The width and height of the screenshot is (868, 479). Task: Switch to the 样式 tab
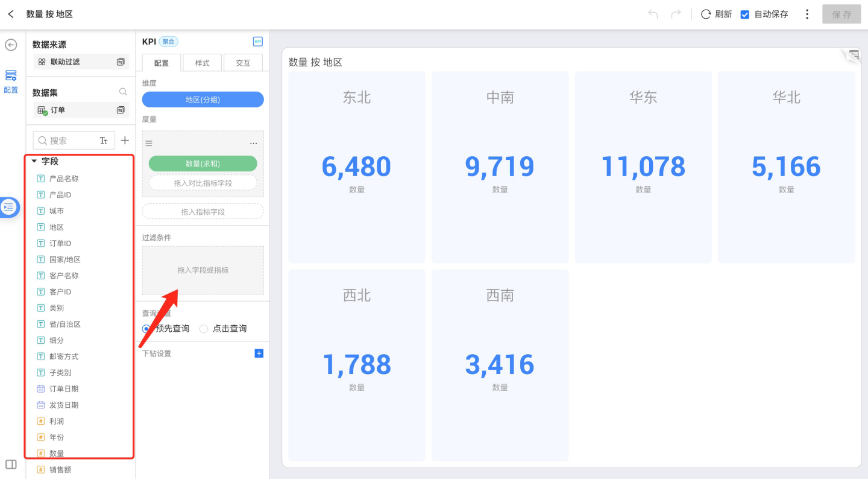click(x=202, y=63)
